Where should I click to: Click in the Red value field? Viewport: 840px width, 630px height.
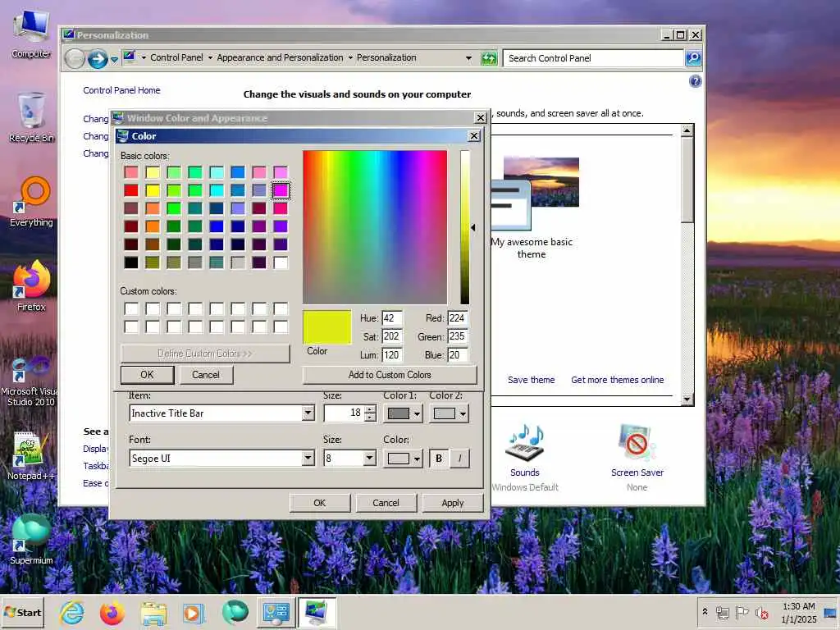pos(458,318)
